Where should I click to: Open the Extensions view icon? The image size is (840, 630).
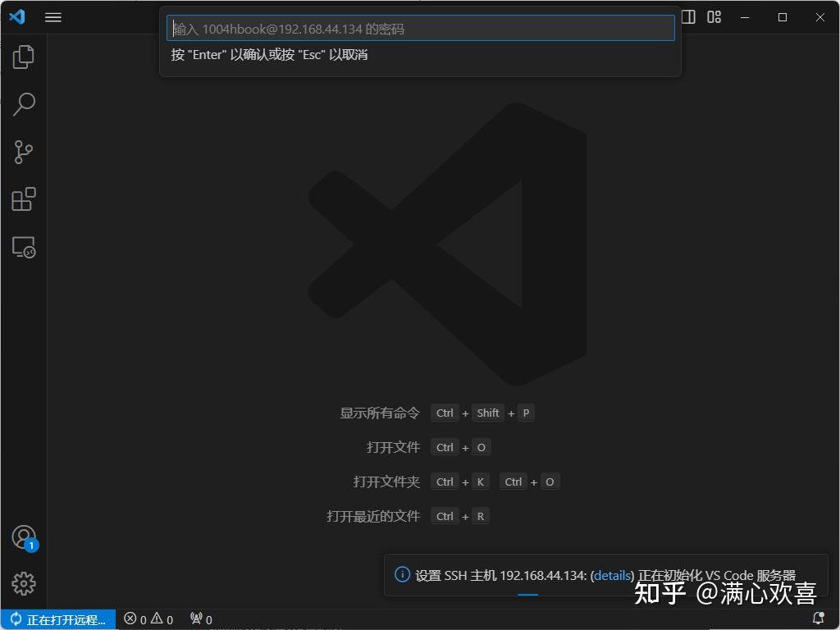point(24,199)
